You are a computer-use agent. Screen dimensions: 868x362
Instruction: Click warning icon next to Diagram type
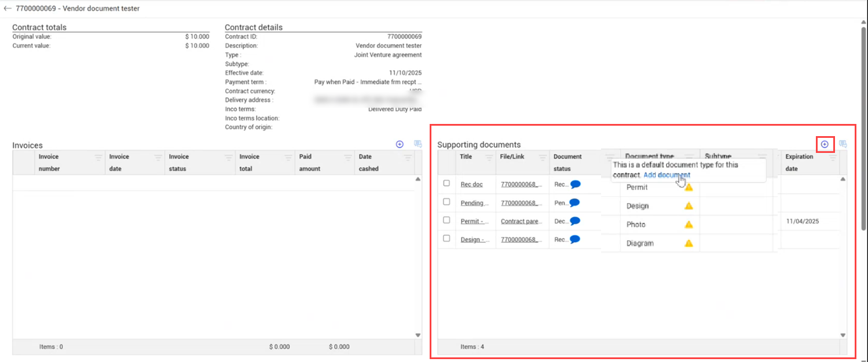point(688,243)
